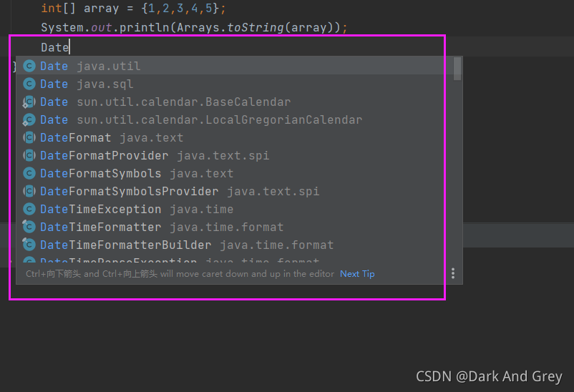Pick DateTimeFormatter java.time.format entry
This screenshot has width=574, height=392.
coord(234,227)
